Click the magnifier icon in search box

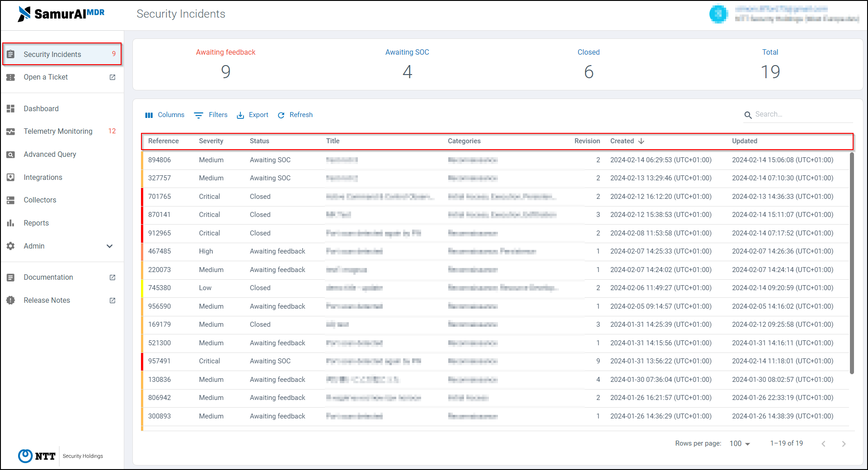[748, 115]
